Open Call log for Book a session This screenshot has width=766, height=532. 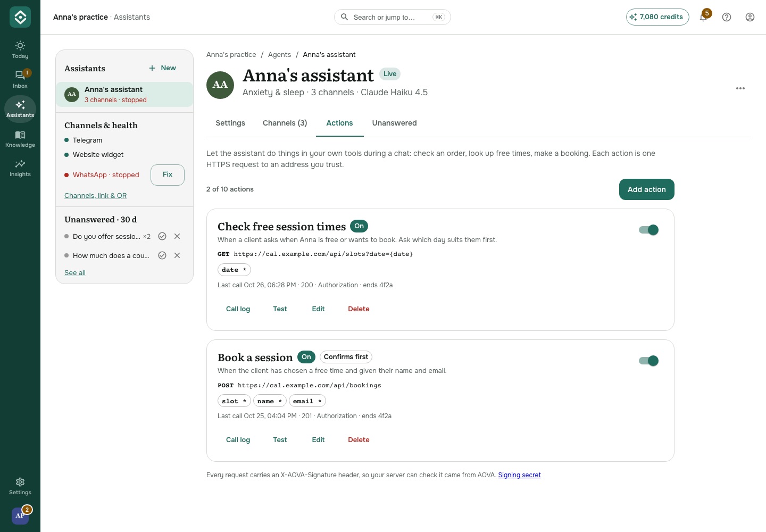[x=238, y=439]
